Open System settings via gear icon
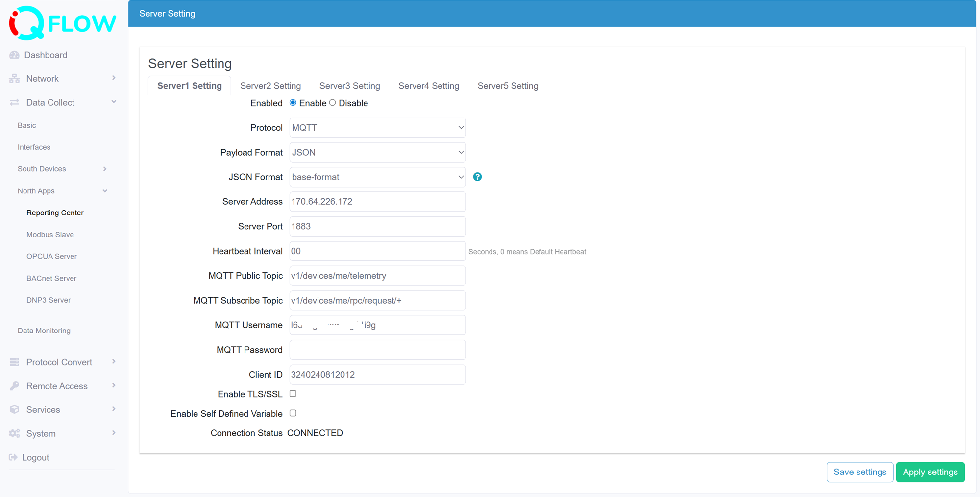This screenshot has height=497, width=980. click(x=14, y=433)
